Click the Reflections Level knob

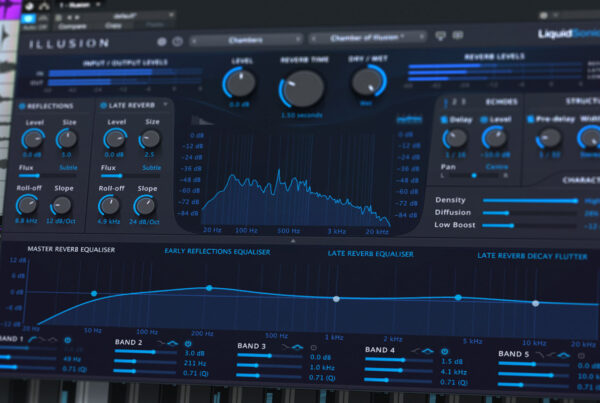33,139
